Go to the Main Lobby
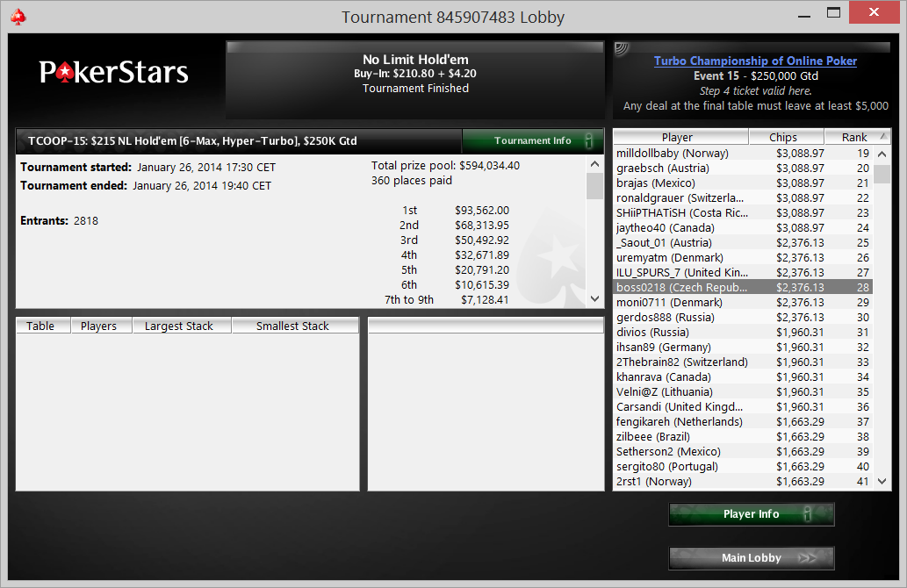Viewport: 907px width, 588px height. (x=752, y=558)
